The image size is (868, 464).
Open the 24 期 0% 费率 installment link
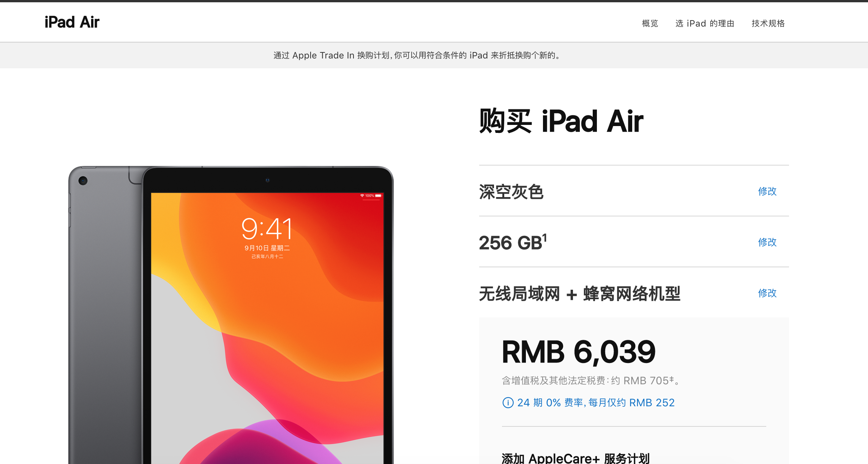596,402
